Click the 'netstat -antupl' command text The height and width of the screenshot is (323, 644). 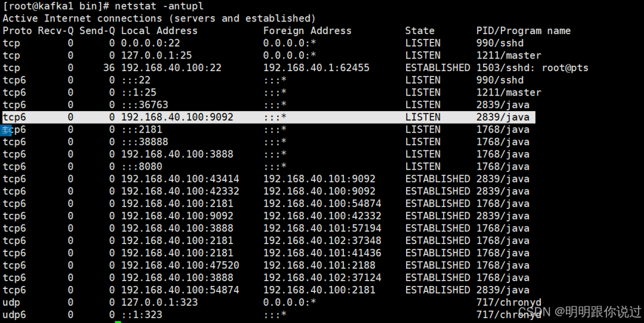pyautogui.click(x=159, y=6)
